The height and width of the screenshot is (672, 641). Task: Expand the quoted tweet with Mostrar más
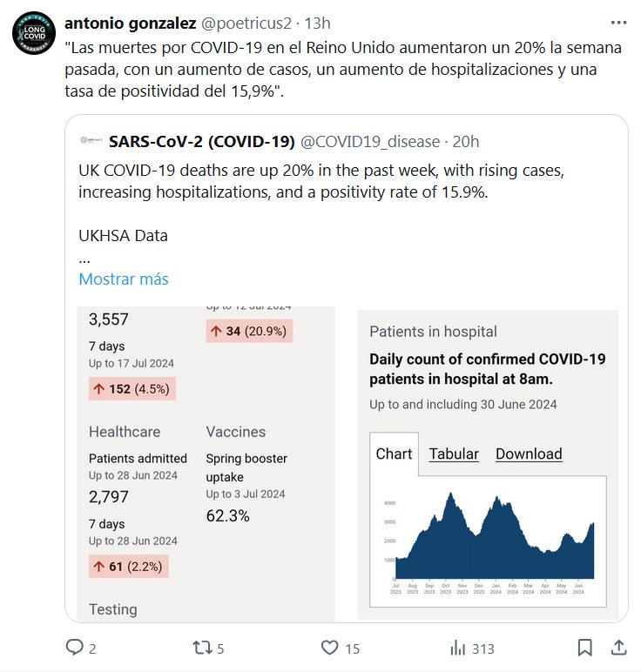[x=124, y=279]
